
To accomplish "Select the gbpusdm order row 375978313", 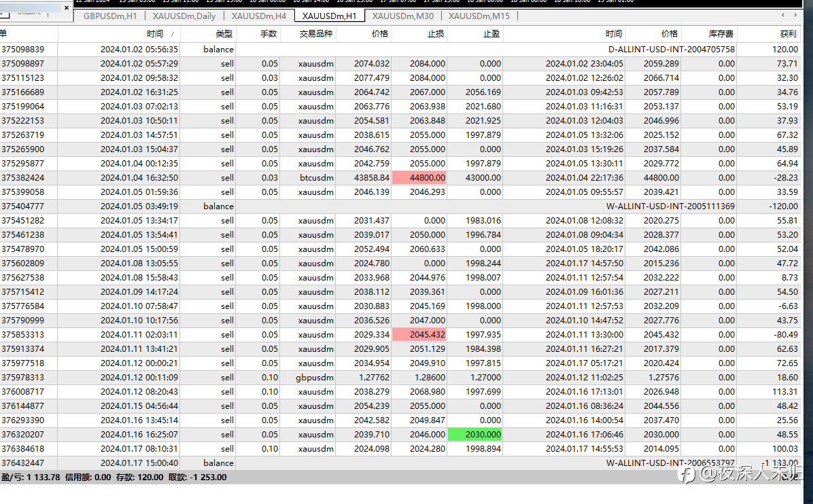I will 400,378.
